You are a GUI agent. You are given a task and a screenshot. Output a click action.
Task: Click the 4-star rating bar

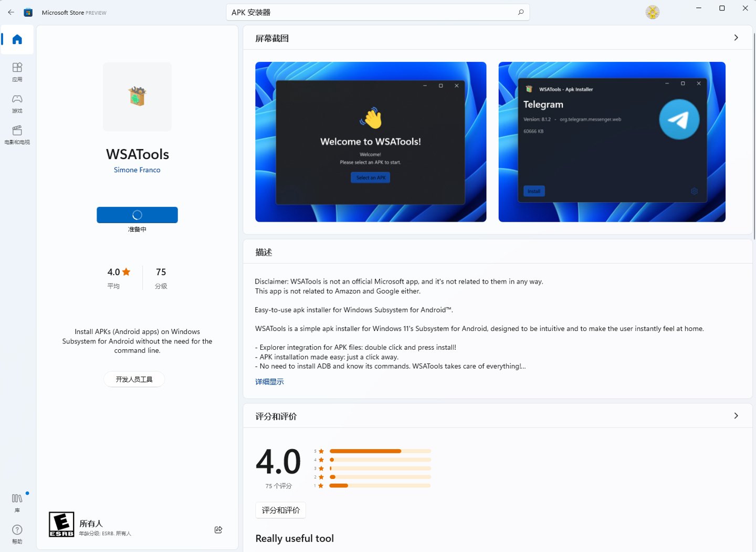380,460
